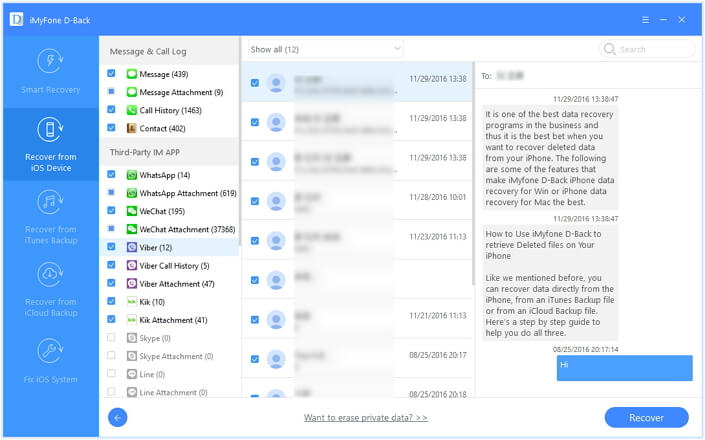
Task: Select Viber (12) category in list
Action: point(155,247)
